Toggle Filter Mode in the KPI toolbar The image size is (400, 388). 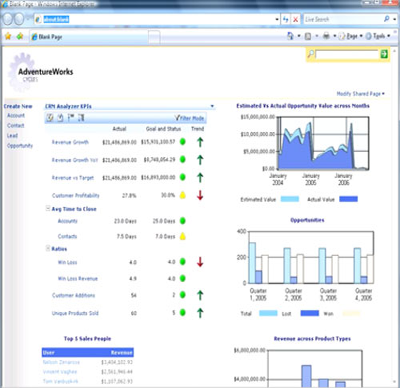pos(190,118)
